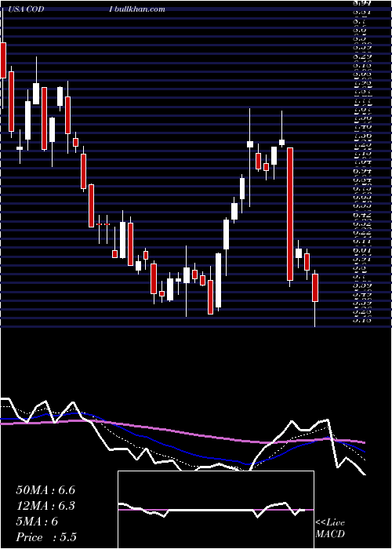Viewport: 392px width, 549px height.
Task: Click the "12MA : 6.3" reading
Action: (45, 506)
